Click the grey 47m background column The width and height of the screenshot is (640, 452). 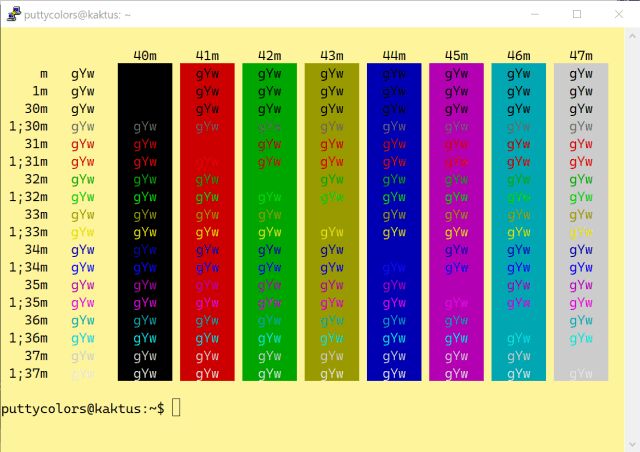point(581,222)
